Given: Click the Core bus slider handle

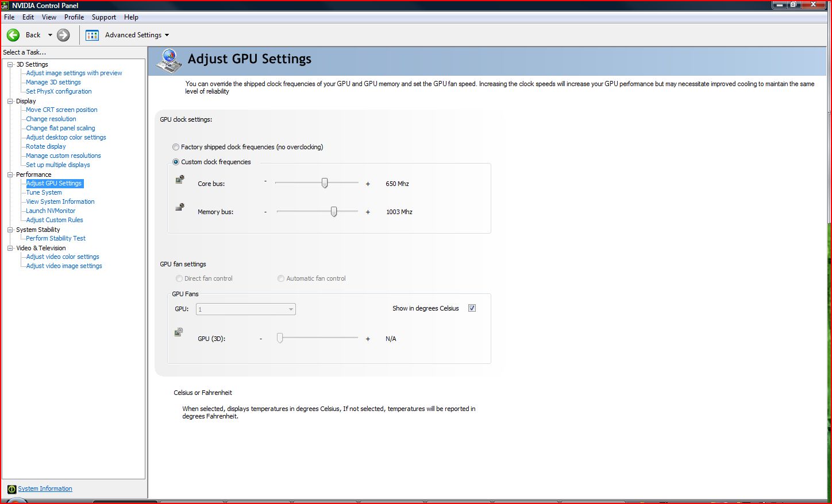Looking at the screenshot, I should coord(325,183).
